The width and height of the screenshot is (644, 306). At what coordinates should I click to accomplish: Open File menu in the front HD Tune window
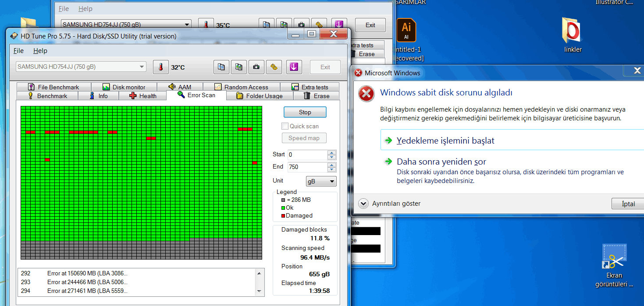[18, 51]
